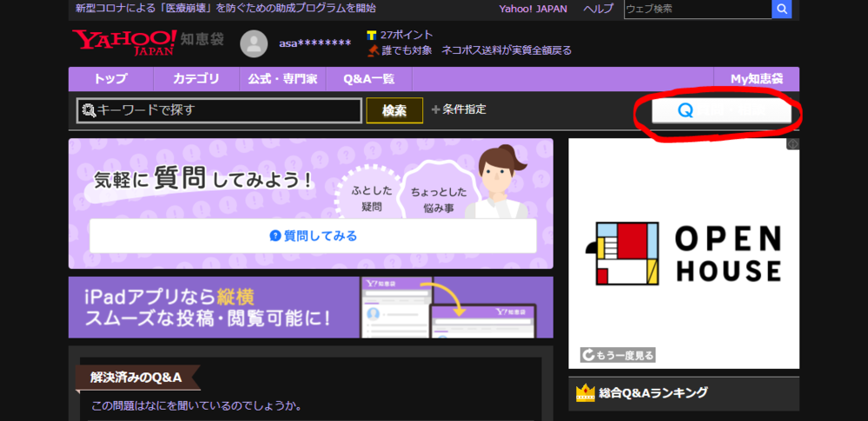Image resolution: width=868 pixels, height=421 pixels.
Task: Click the ウェブ検索 input field
Action: [697, 9]
